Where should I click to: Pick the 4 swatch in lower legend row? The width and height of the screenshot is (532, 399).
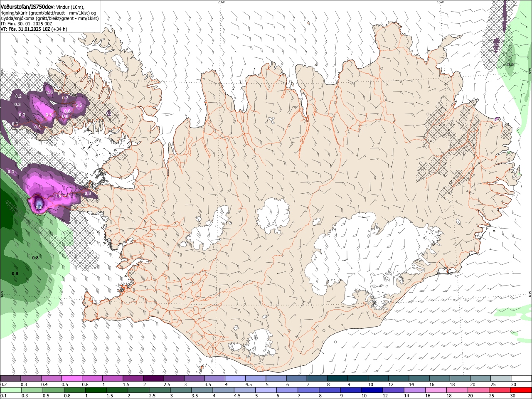coord(223,390)
